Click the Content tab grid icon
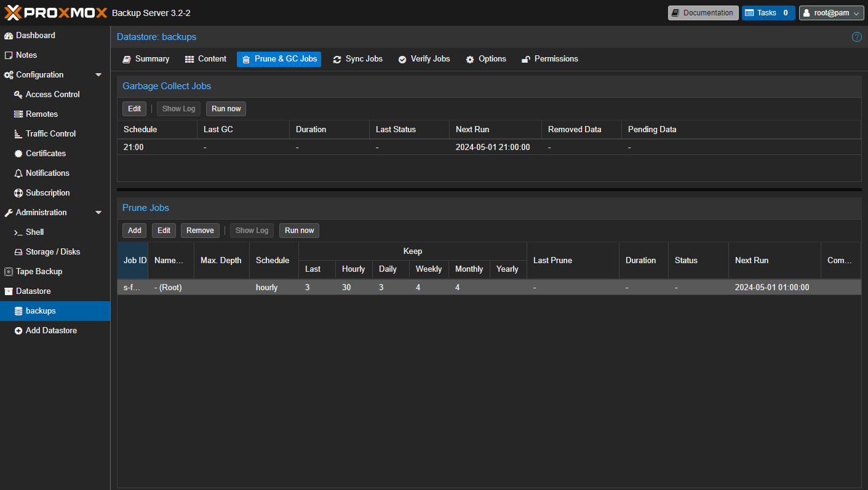Screen dimensions: 868x490 point(189,60)
